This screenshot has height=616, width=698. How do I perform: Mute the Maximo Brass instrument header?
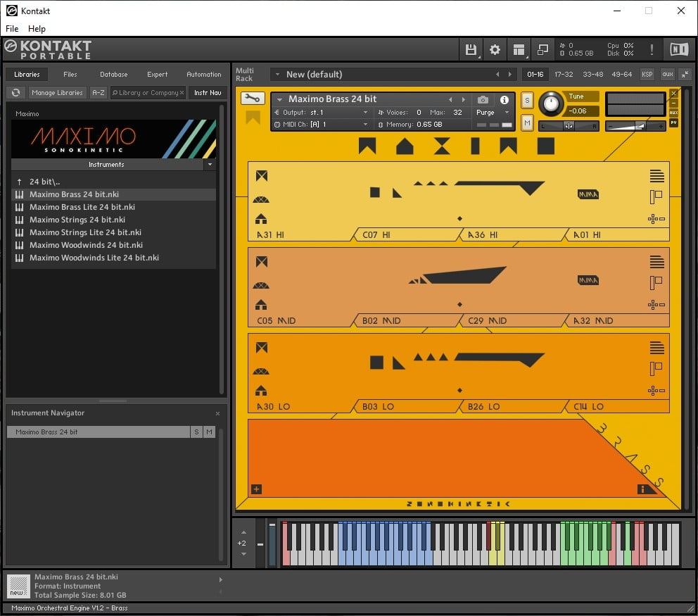point(527,123)
